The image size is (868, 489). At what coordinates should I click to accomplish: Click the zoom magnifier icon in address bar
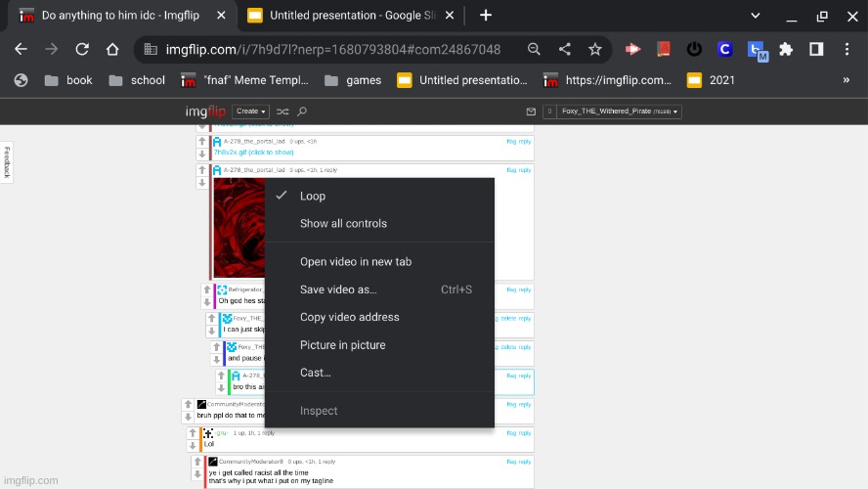point(534,49)
